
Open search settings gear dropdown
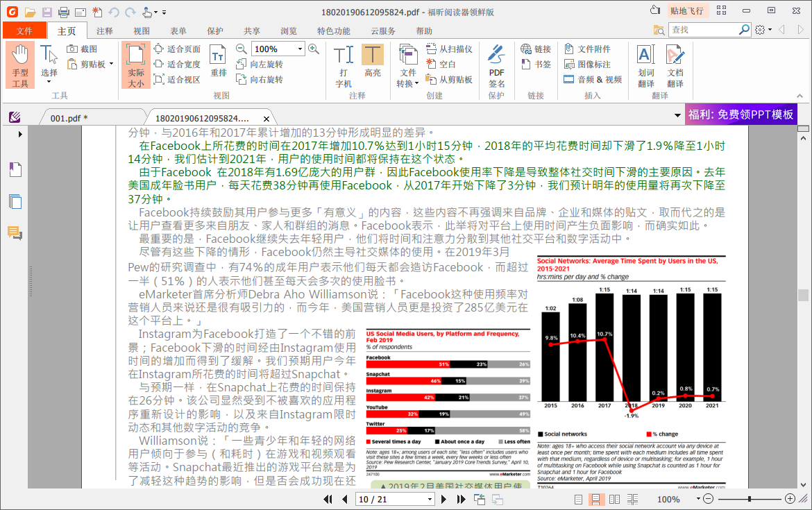pyautogui.click(x=763, y=30)
